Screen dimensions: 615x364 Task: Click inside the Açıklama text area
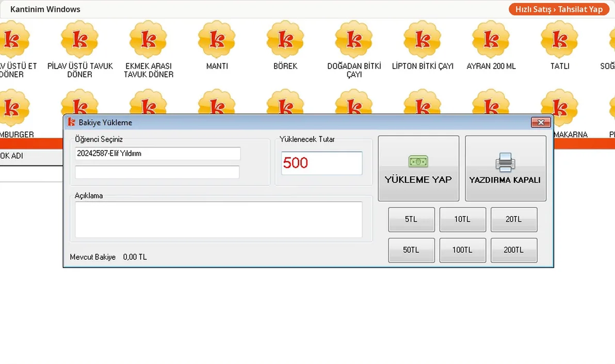[x=218, y=220]
